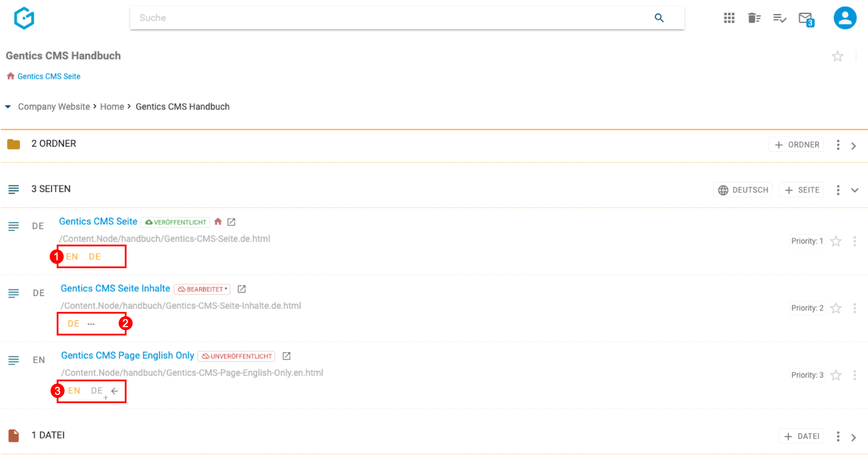The image size is (868, 463).
Task: Select the Gentics CMS Handbuch breadcrumb
Action: coord(182,107)
